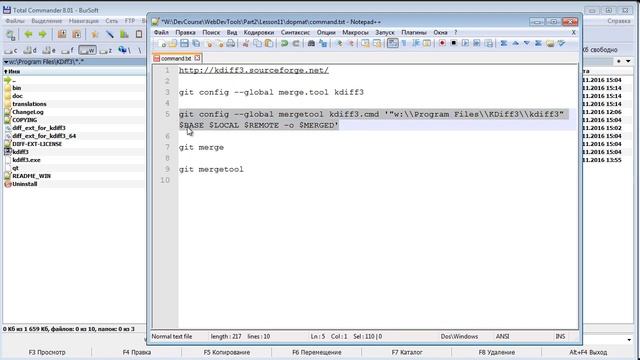Screen dimensions: 640x360
Task: Play back the recorded macro
Action: (465, 43)
